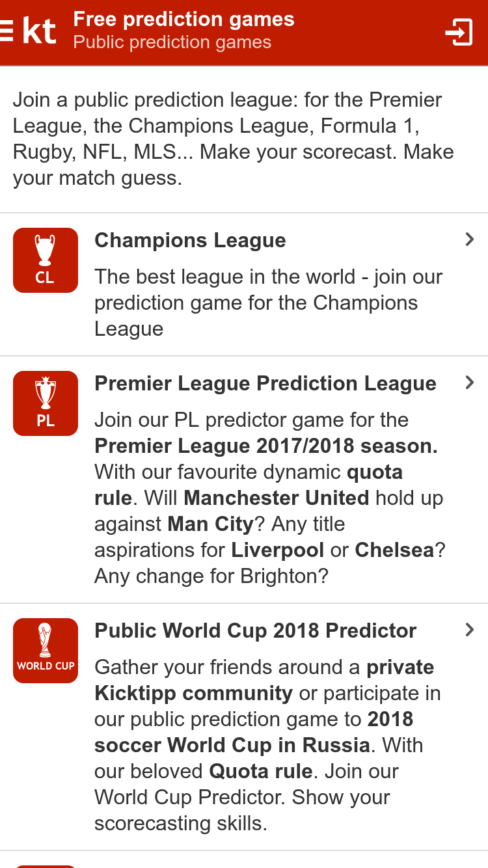
Task: Expand the Public World Cup 2018 chevron
Action: tap(470, 630)
